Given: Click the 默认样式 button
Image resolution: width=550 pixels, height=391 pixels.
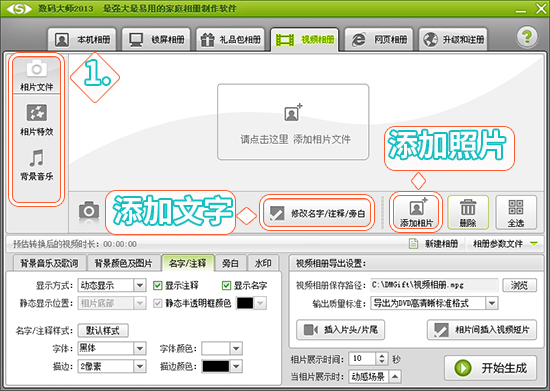Looking at the screenshot, I should (103, 330).
